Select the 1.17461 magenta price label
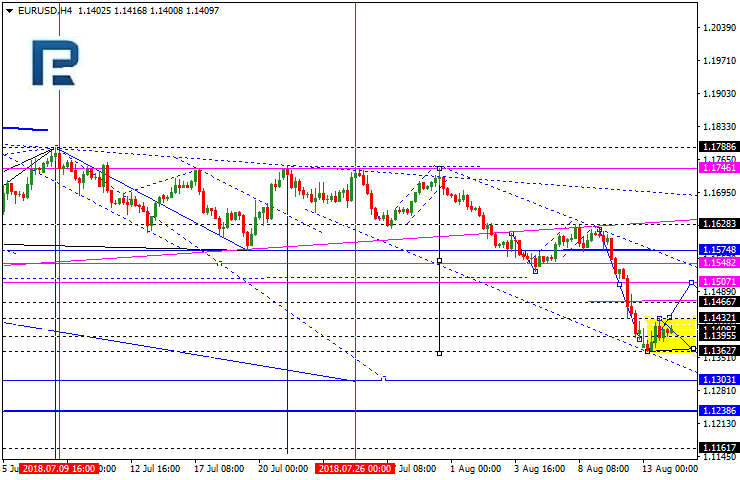 point(719,168)
